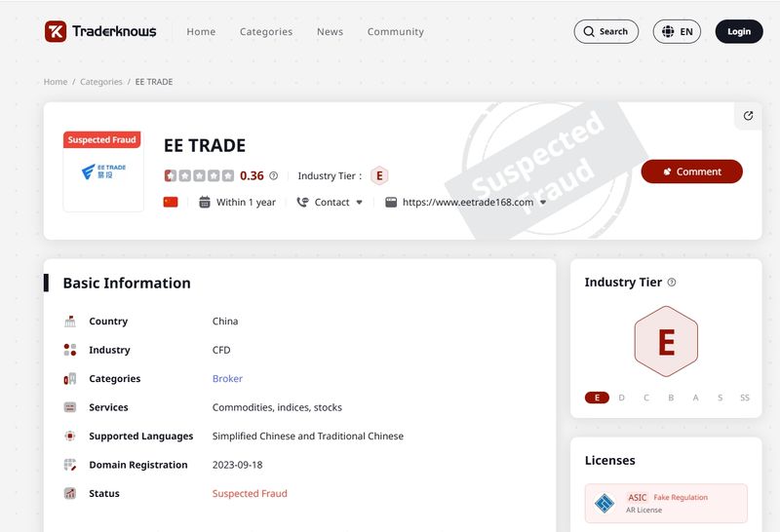Screen dimensions: 780x532
Task: Click the large hexagon E tier badge
Action: (666, 342)
